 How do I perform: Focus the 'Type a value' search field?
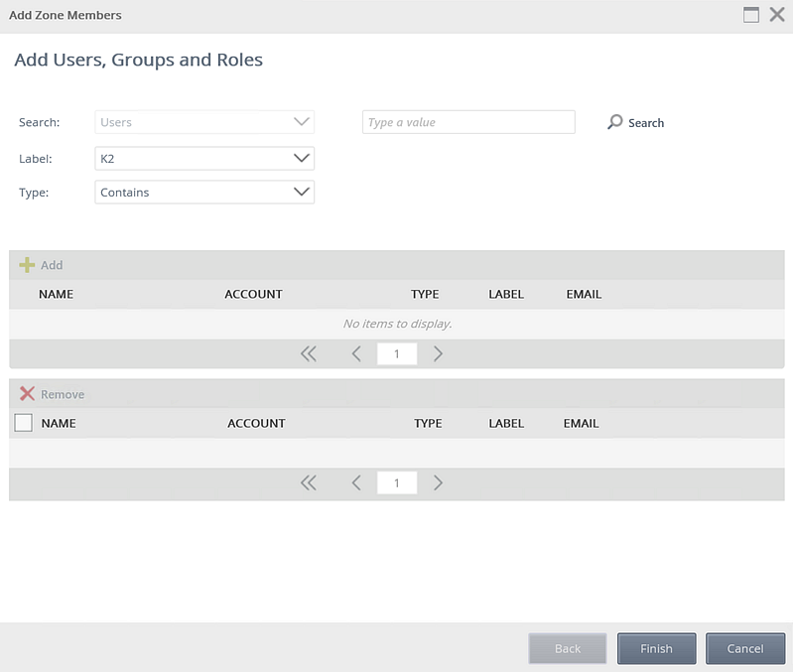pyautogui.click(x=468, y=122)
